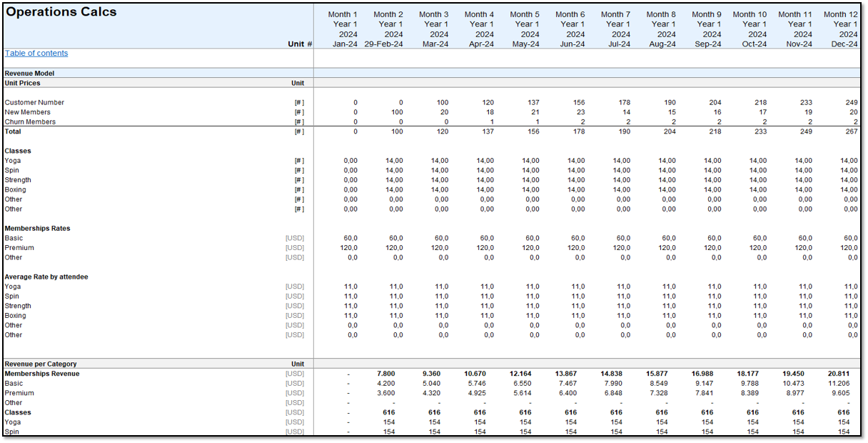Image resolution: width=868 pixels, height=443 pixels.
Task: Click the Operations Calcs title cell
Action: [61, 11]
